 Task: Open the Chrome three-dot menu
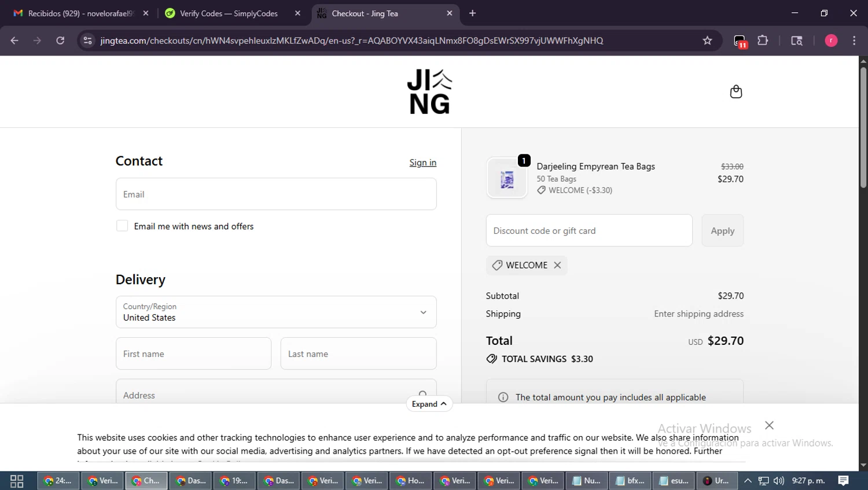(854, 40)
